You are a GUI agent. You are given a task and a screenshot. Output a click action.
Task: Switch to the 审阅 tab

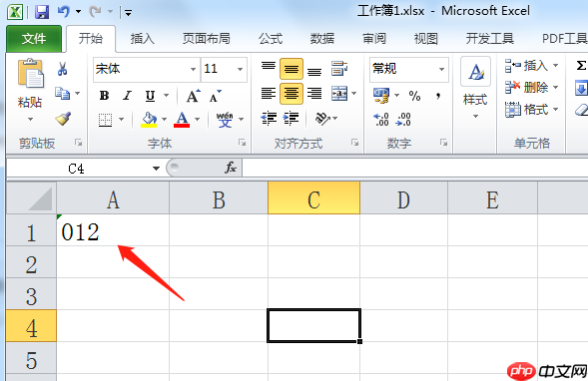point(374,39)
